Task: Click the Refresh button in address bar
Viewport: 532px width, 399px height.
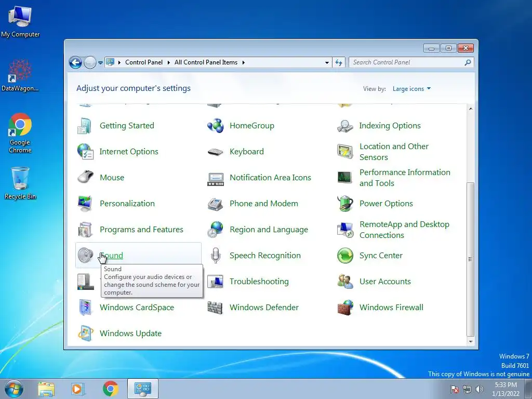Action: click(x=339, y=62)
